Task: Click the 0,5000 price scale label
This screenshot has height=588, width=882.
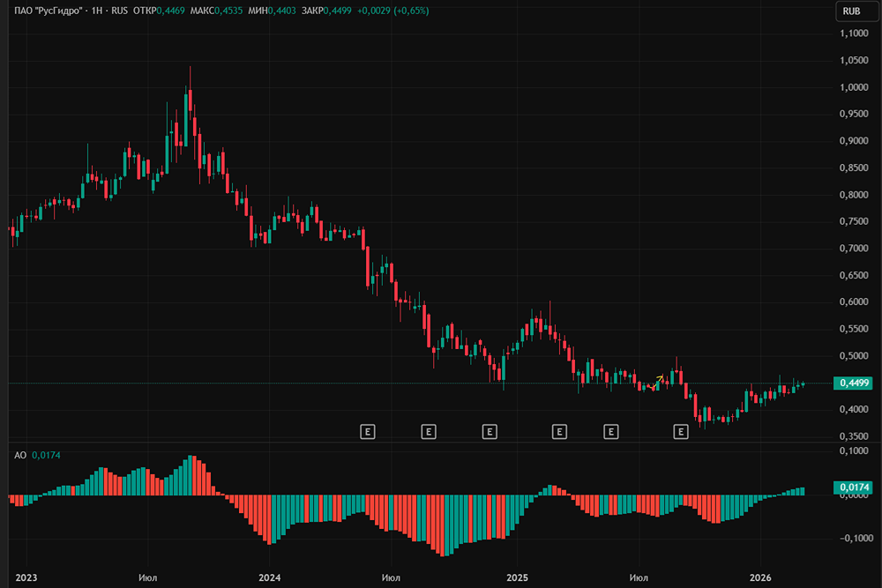Action: pyautogui.click(x=854, y=355)
